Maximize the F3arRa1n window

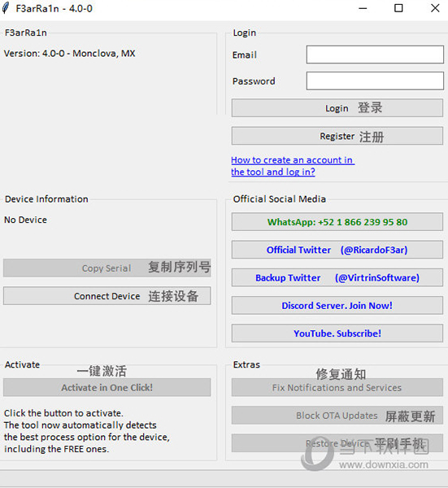coord(398,8)
